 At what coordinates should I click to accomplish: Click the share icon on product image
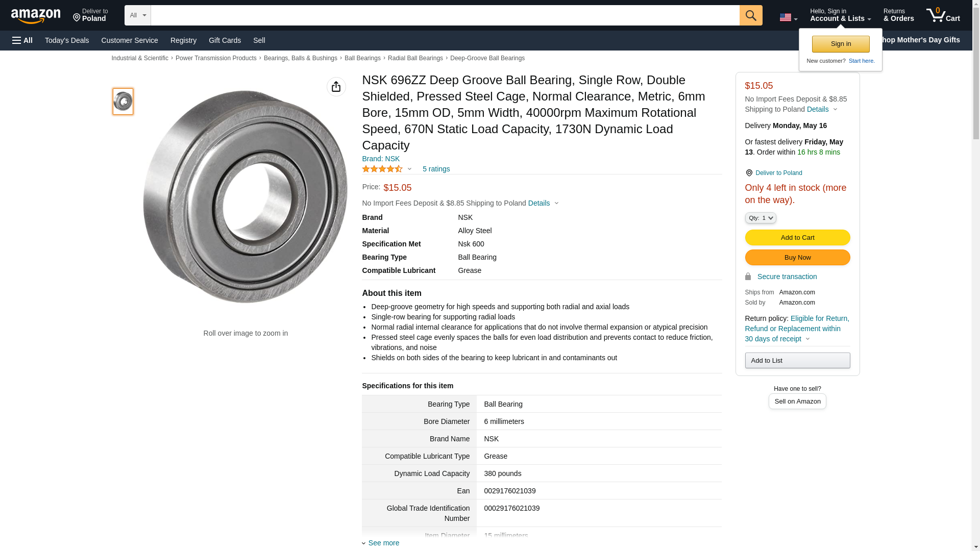click(x=336, y=87)
